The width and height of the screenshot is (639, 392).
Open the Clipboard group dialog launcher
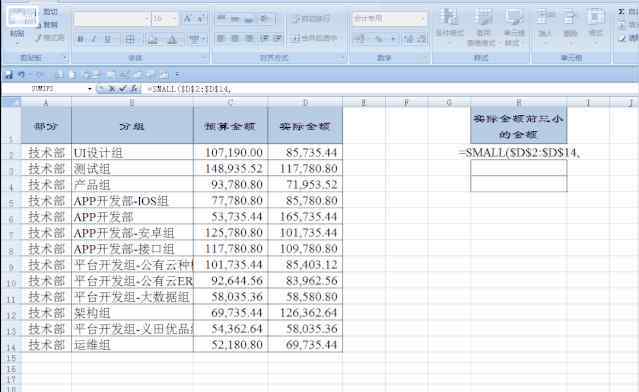65,58
